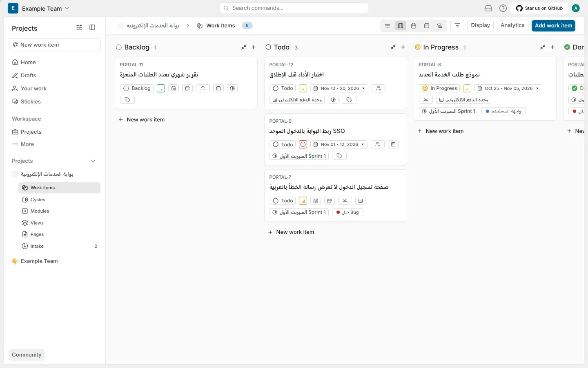Open Intake in project sidebar
This screenshot has height=368, width=588.
tap(59, 246)
